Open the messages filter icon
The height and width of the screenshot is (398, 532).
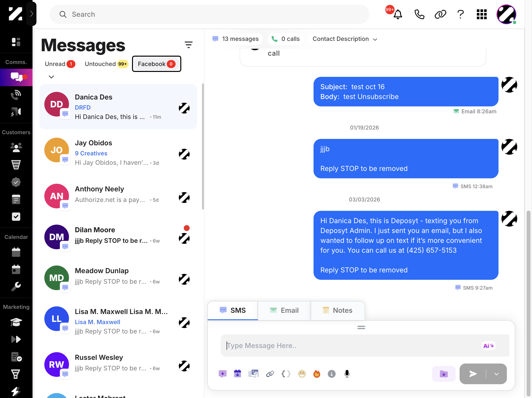pyautogui.click(x=188, y=45)
